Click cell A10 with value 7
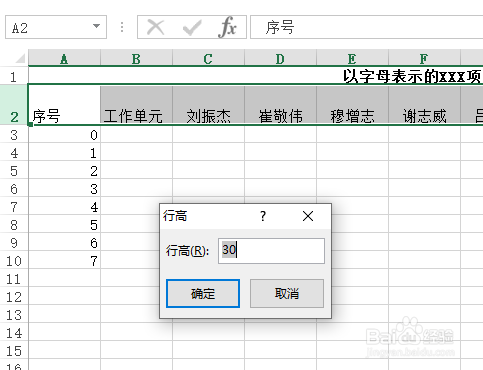This screenshot has height=370, width=483. (64, 261)
